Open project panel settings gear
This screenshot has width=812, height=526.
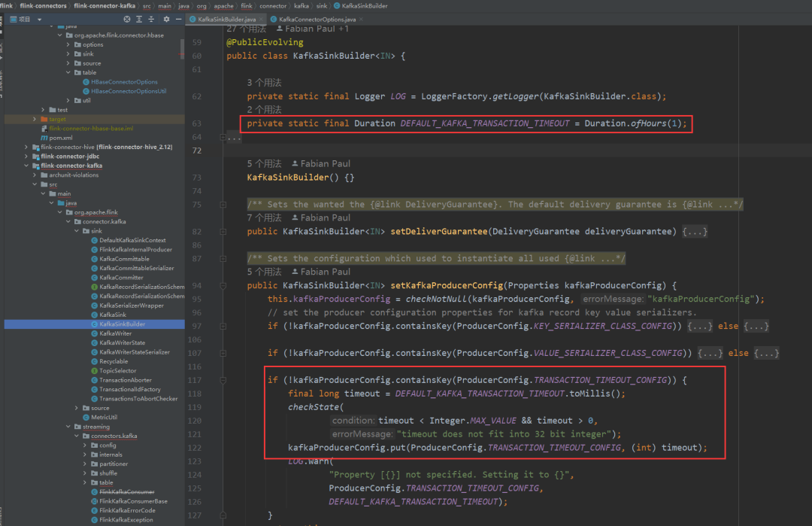click(166, 19)
